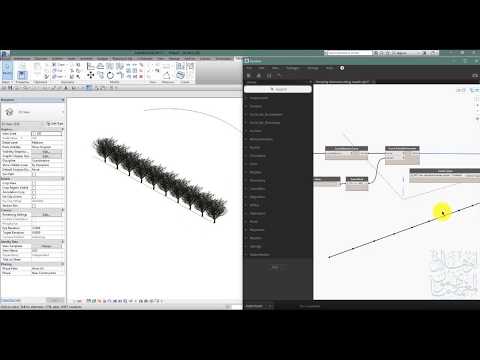Close the Revit Properties palette
Image resolution: width=480 pixels, height=360 pixels.
pyautogui.click(x=63, y=100)
